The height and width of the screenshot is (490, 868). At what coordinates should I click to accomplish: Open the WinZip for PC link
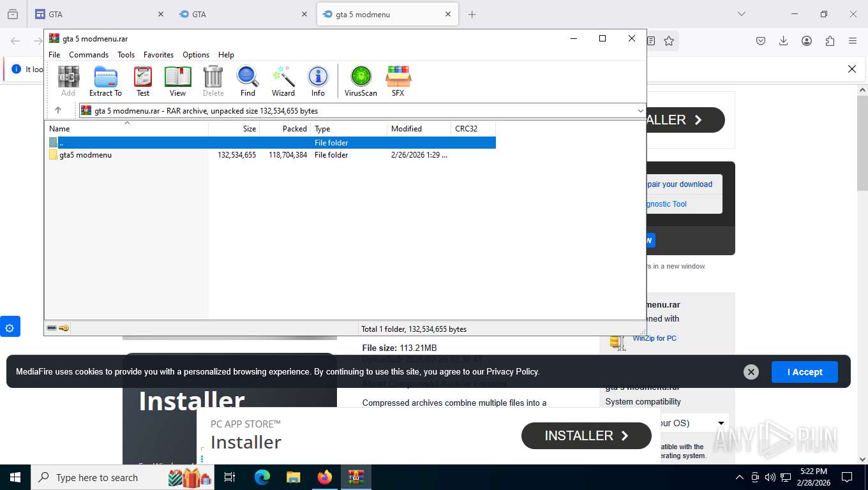tap(654, 338)
